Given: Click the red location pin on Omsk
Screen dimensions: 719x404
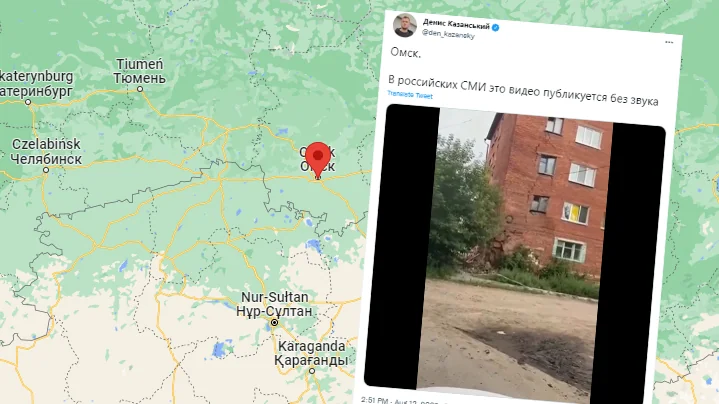Looking at the screenshot, I should [318, 159].
